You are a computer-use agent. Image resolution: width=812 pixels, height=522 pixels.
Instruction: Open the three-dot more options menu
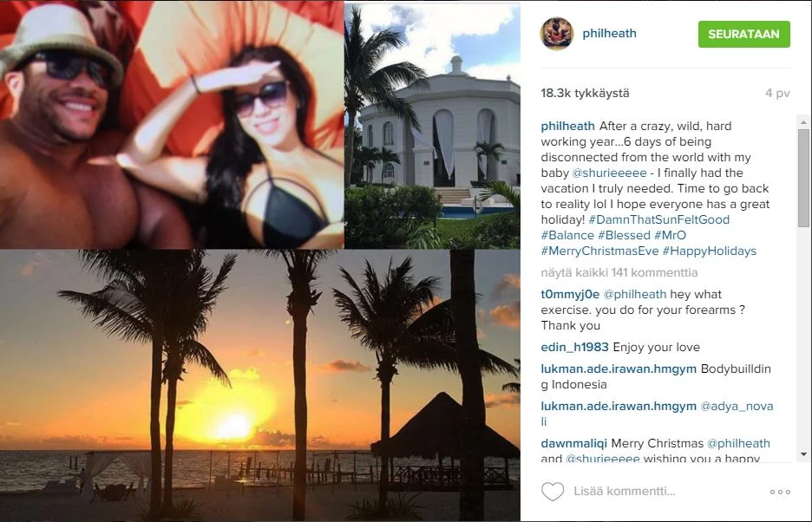click(x=780, y=492)
